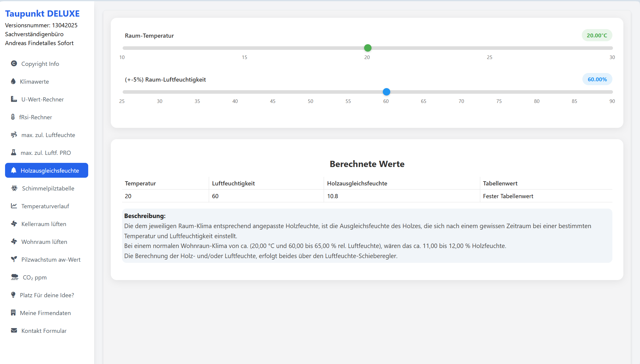The image size is (640, 364).
Task: Click the Fester Tabellenwert cell
Action: pos(546,196)
